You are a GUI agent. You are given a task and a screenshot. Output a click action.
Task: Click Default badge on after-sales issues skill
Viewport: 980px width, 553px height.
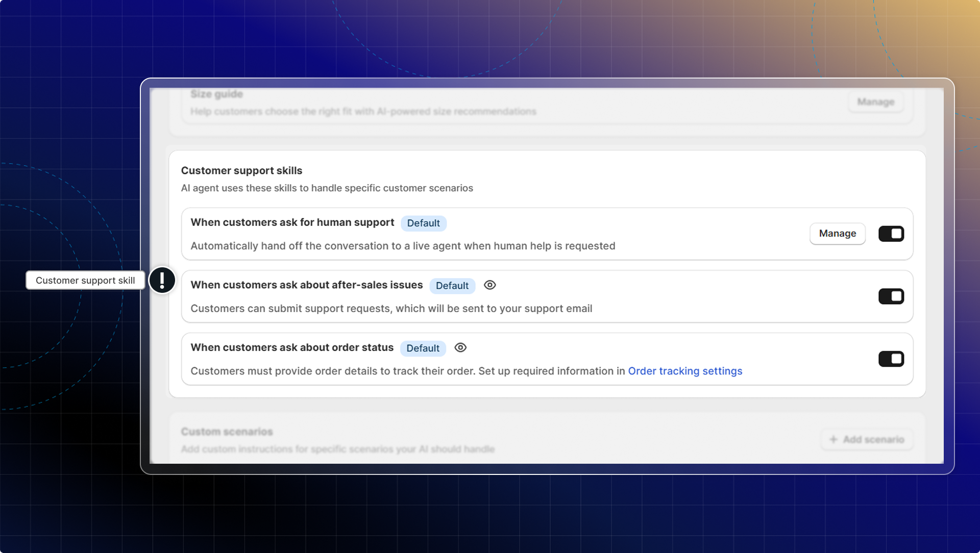click(x=452, y=286)
